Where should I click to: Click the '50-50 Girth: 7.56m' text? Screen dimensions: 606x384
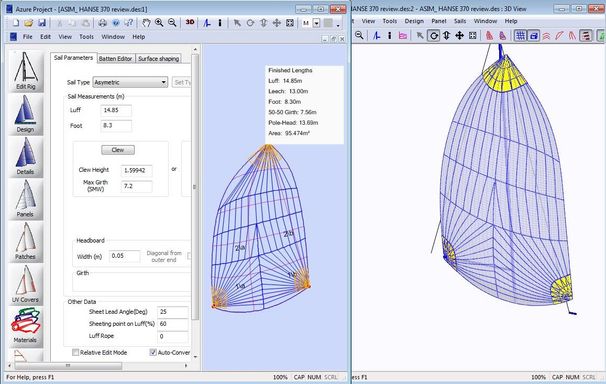pyautogui.click(x=293, y=112)
